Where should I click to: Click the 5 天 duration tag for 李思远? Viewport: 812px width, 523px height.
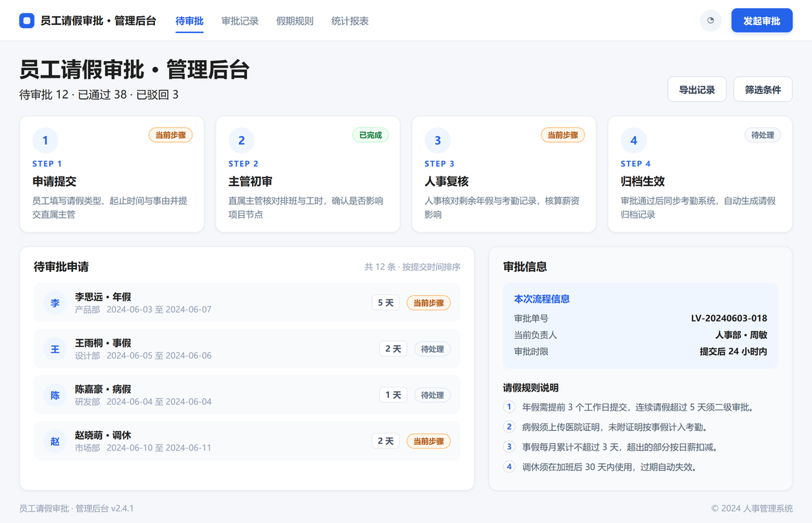pos(386,302)
